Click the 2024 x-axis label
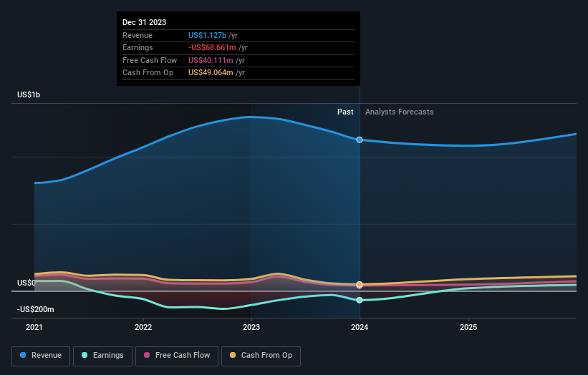 pyautogui.click(x=360, y=328)
